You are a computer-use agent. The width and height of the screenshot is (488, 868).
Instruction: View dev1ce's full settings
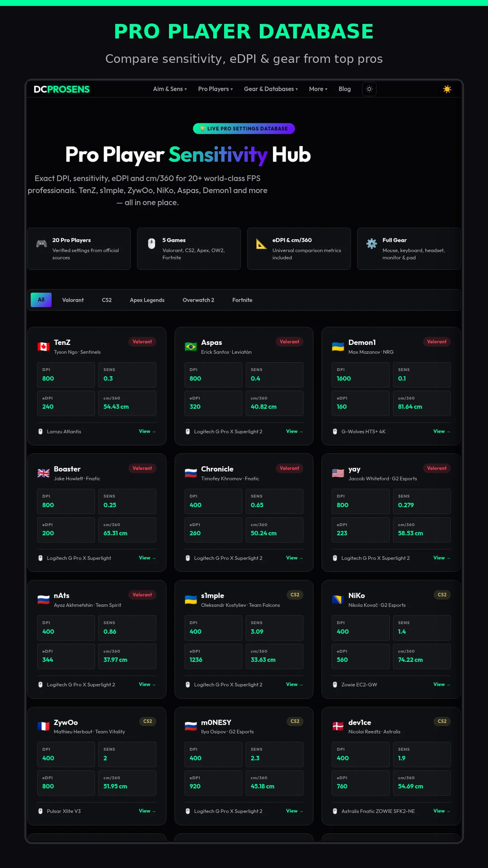click(442, 811)
